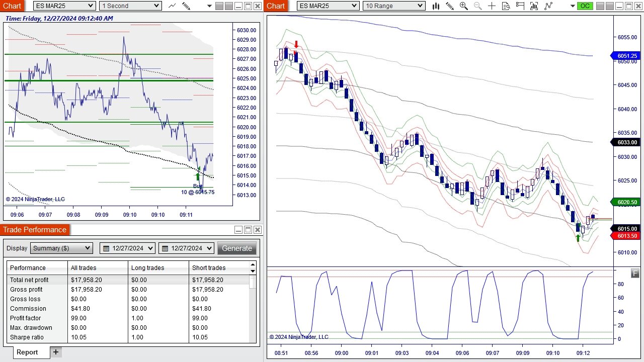644x362 pixels.
Task: Maximize the Trade Performance window
Action: pyautogui.click(x=248, y=230)
